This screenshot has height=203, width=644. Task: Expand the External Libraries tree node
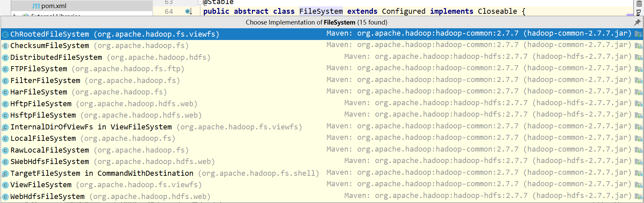pyautogui.click(x=14, y=15)
